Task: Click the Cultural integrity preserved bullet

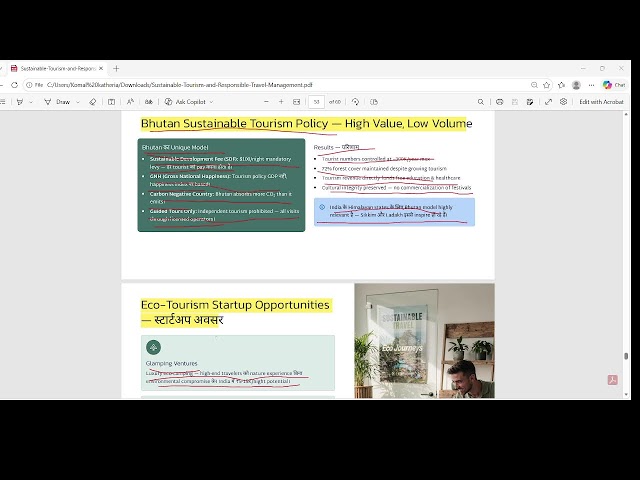Action: [x=396, y=188]
